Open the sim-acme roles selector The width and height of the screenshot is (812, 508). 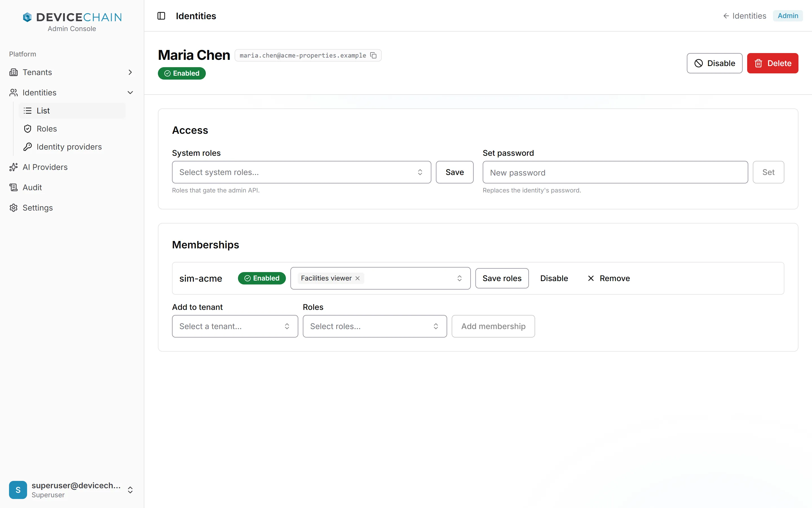(380, 278)
